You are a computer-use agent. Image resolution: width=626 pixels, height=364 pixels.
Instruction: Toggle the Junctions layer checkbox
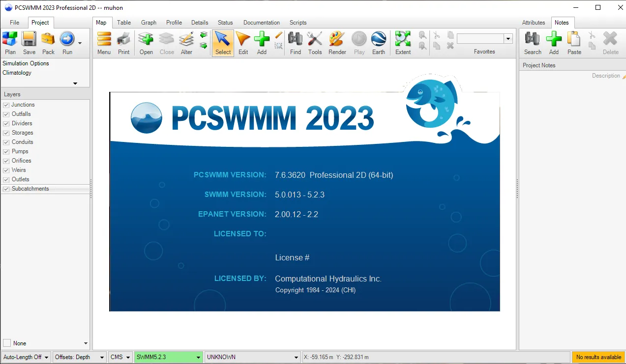(x=6, y=105)
